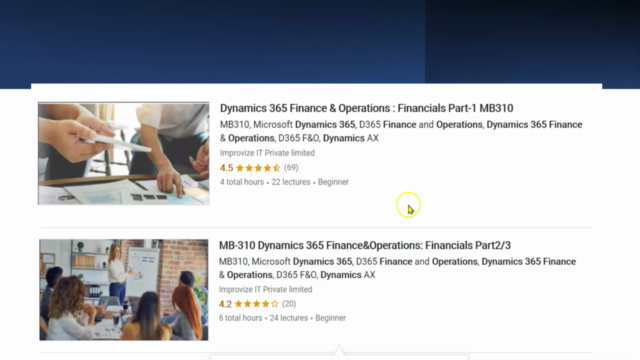
Task: Click the 4.2 rating number
Action: click(x=225, y=304)
